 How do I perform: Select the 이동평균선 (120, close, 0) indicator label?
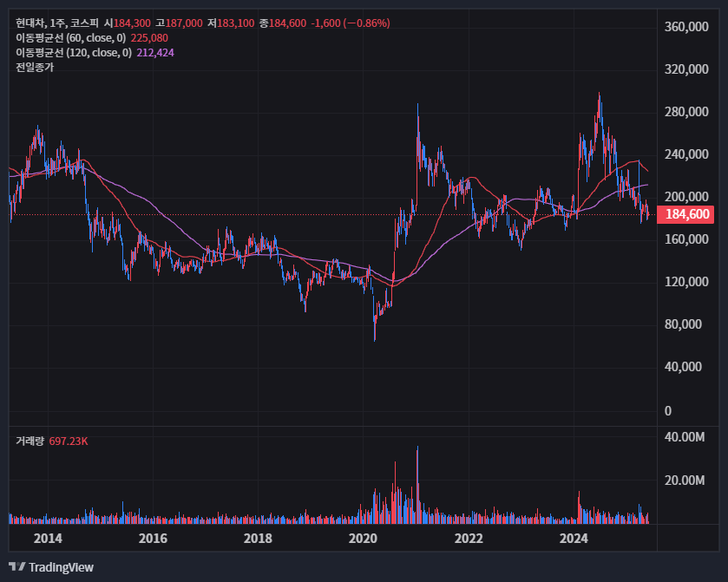point(74,53)
